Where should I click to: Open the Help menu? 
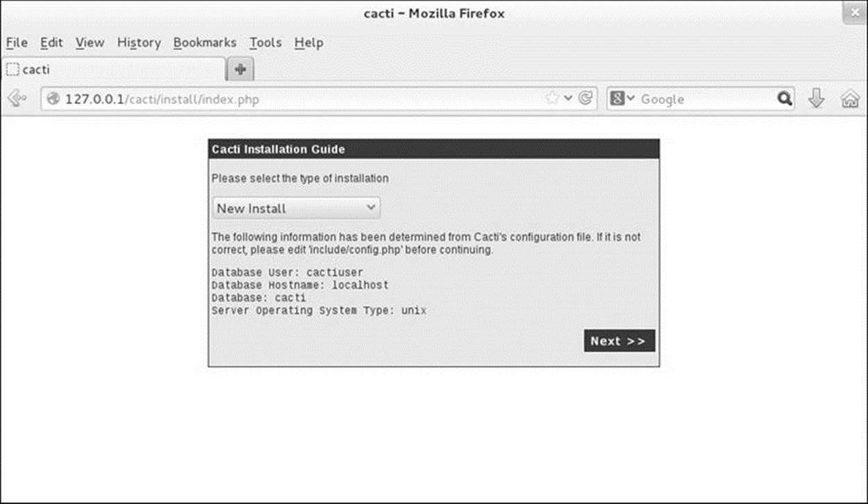pyautogui.click(x=309, y=42)
